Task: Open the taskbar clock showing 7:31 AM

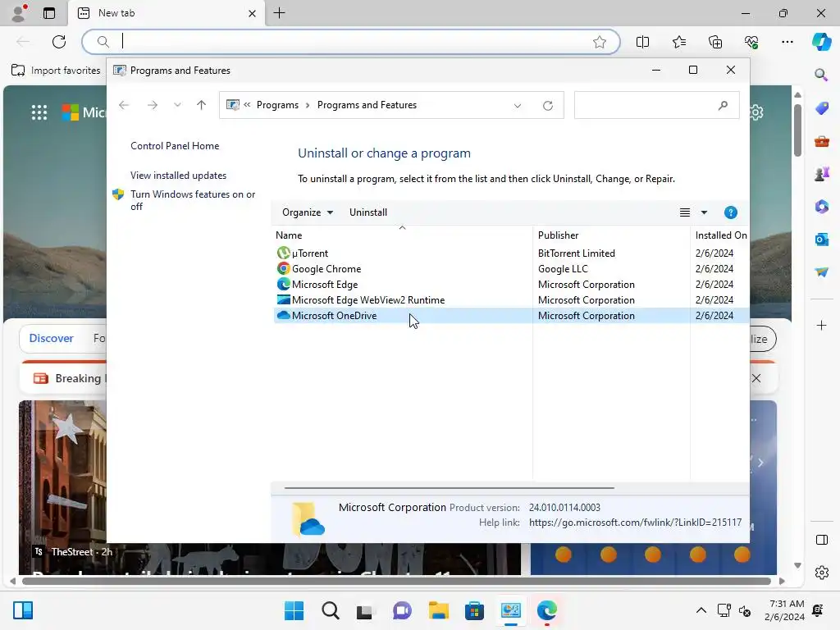Action: pos(785,610)
